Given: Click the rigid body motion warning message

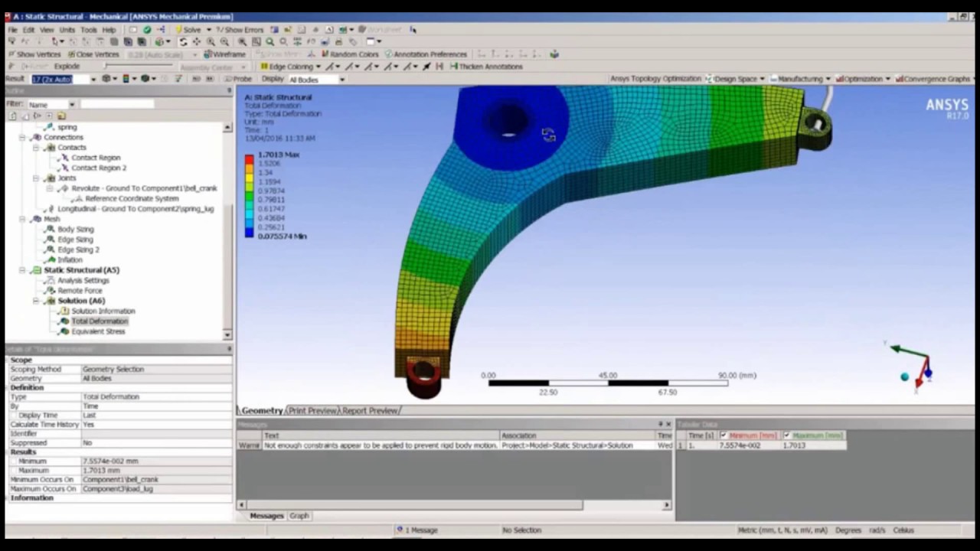Looking at the screenshot, I should tap(379, 445).
